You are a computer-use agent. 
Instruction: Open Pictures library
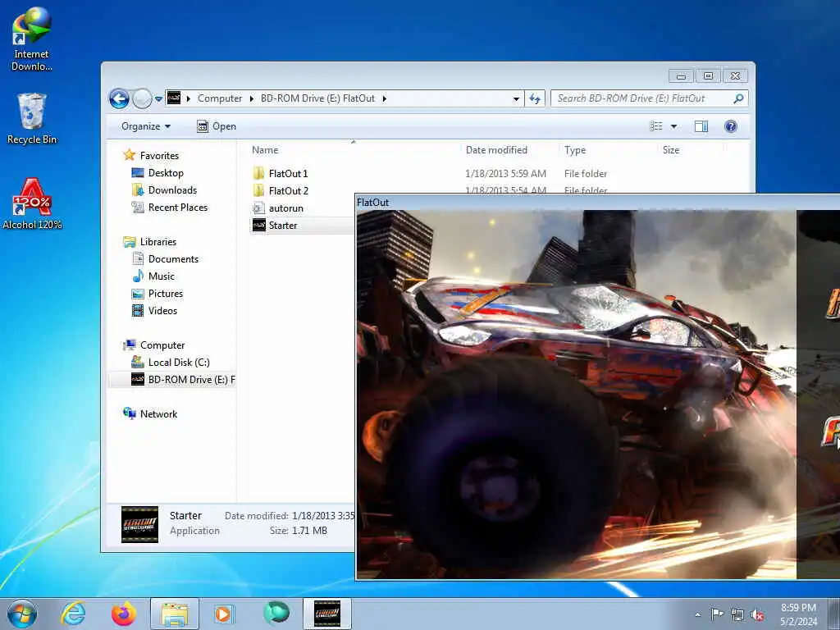coord(166,294)
